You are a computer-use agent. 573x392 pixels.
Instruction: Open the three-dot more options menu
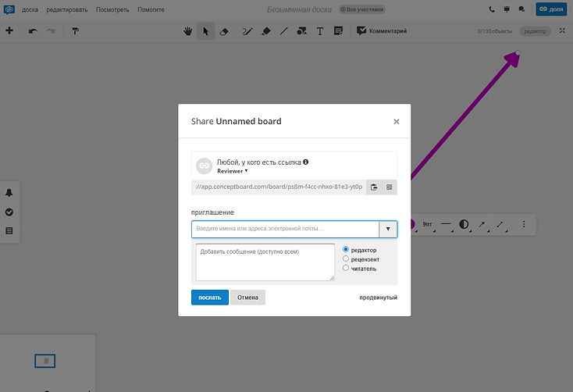pyautogui.click(x=524, y=224)
